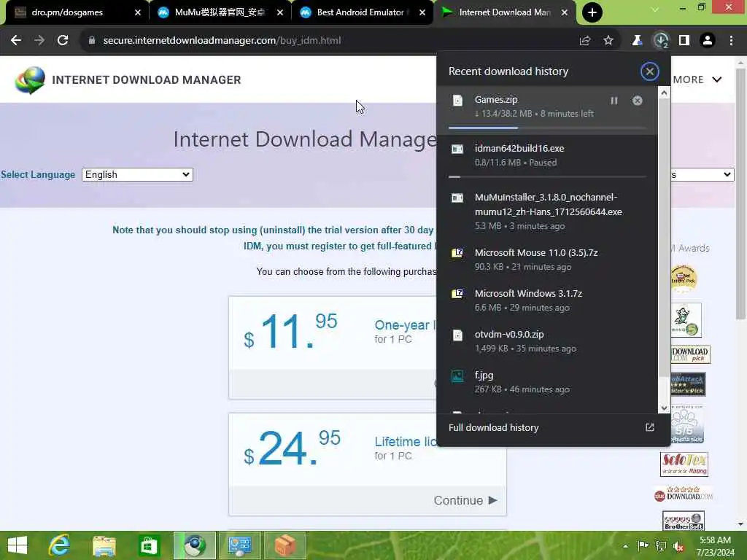Viewport: 747px width, 560px height.
Task: Open Microsoft Mouse 11.0 (3.5).7z entry
Action: click(547, 260)
